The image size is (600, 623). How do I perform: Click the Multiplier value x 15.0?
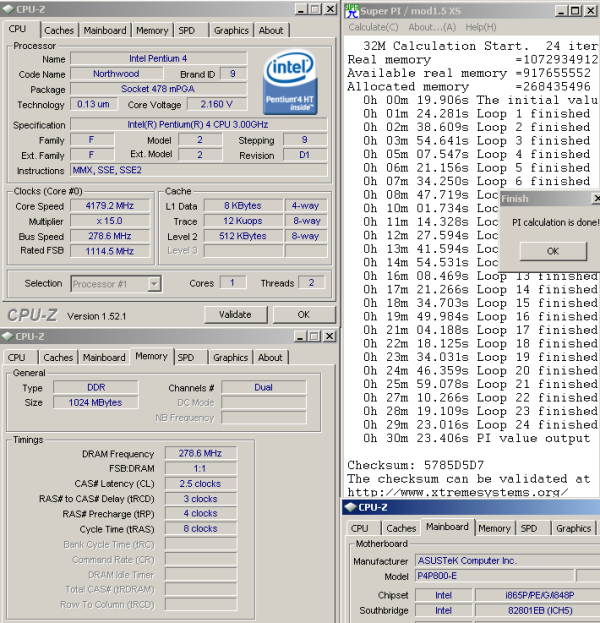pos(110,221)
